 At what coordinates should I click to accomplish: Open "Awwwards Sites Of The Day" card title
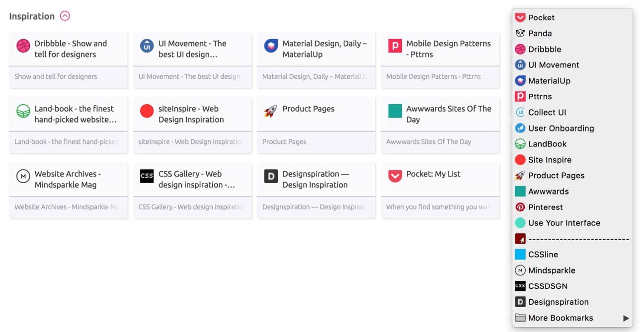pyautogui.click(x=449, y=114)
